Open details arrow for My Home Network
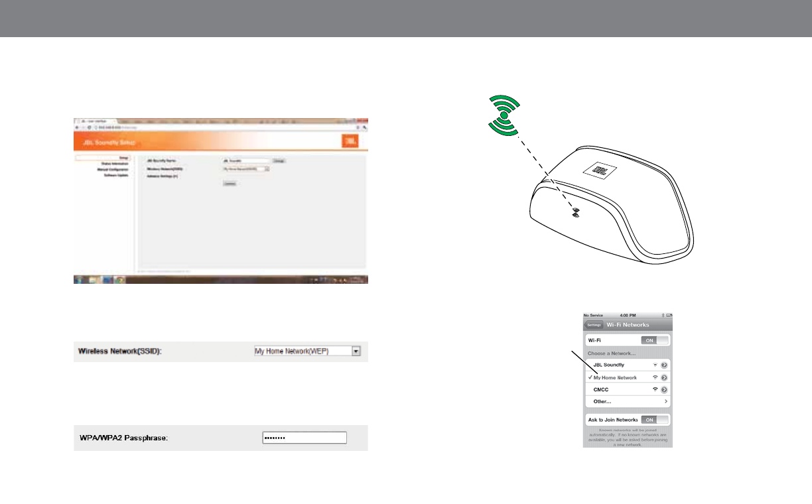The width and height of the screenshot is (812, 504). 664,377
